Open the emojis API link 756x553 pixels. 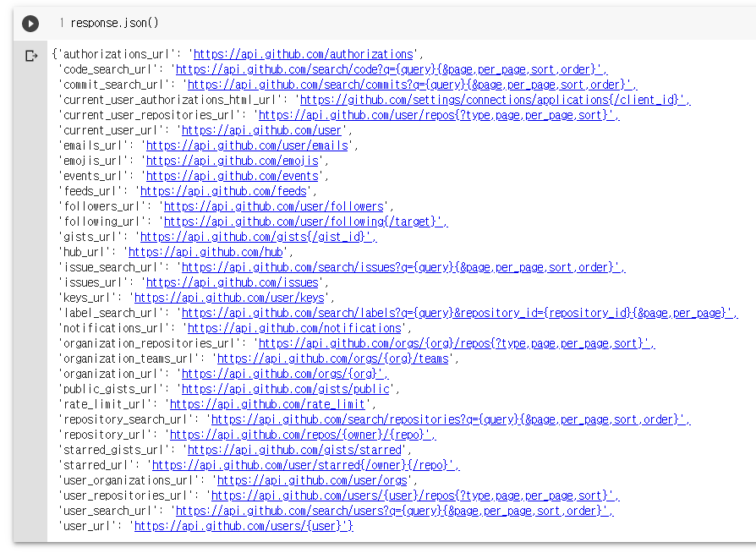pyautogui.click(x=233, y=161)
